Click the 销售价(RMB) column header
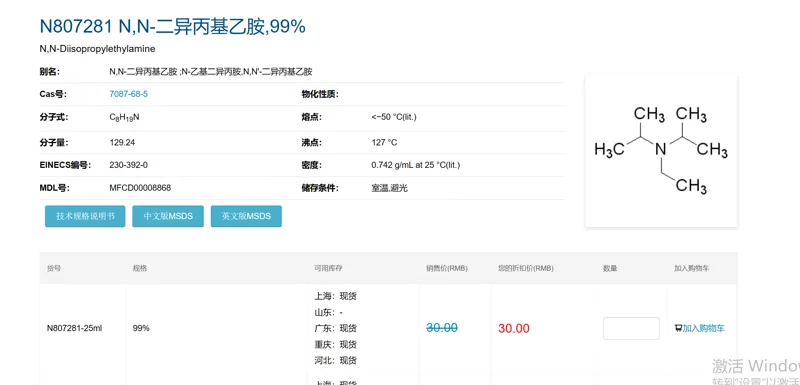 447,268
